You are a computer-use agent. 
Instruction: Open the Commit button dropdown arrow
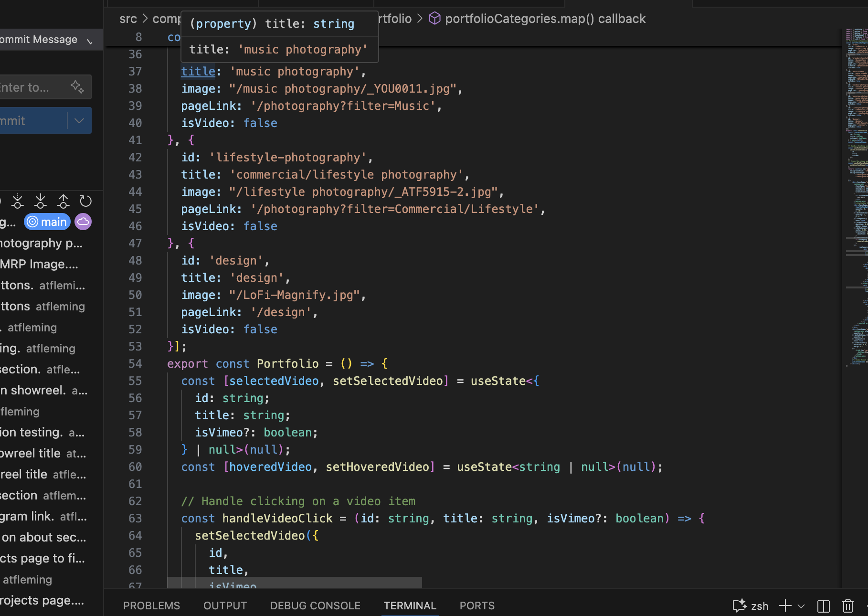pos(79,121)
